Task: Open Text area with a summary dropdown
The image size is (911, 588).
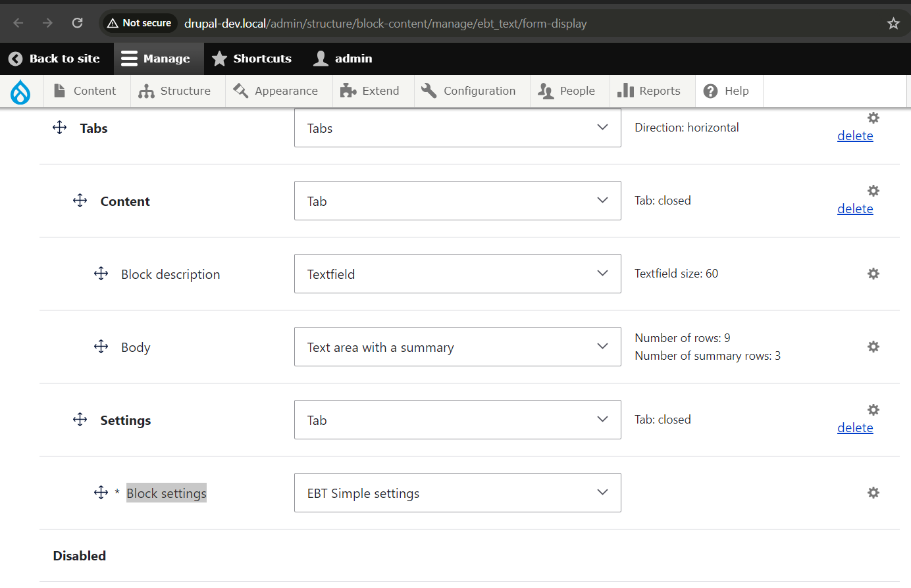Action: click(x=457, y=347)
